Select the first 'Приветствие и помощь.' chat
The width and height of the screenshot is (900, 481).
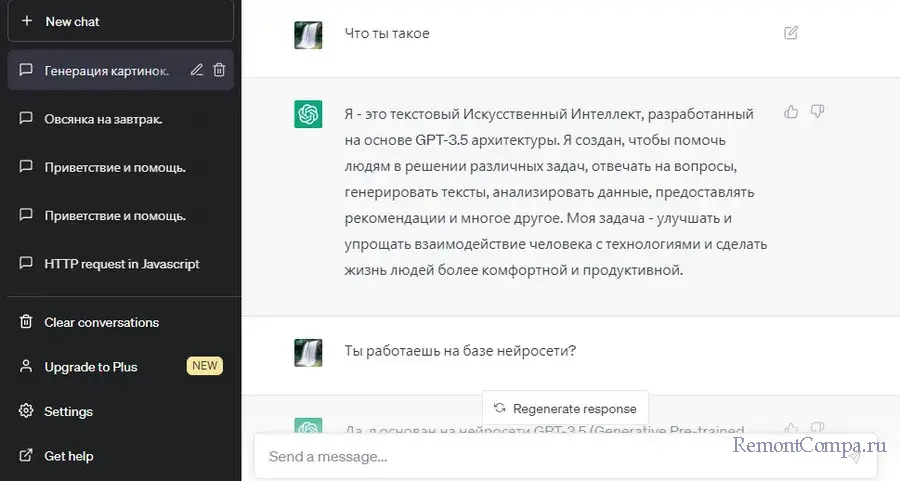(114, 167)
